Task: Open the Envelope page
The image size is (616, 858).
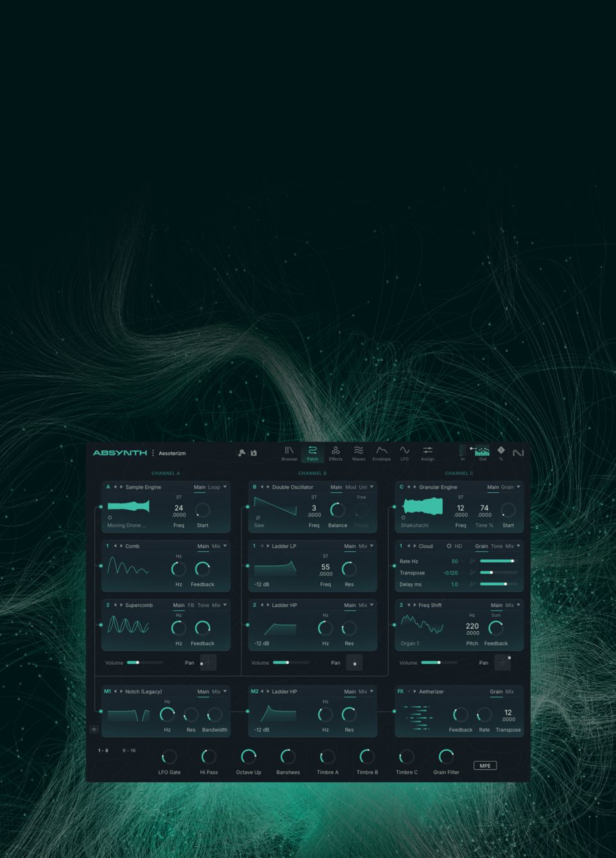Action: pyautogui.click(x=381, y=453)
